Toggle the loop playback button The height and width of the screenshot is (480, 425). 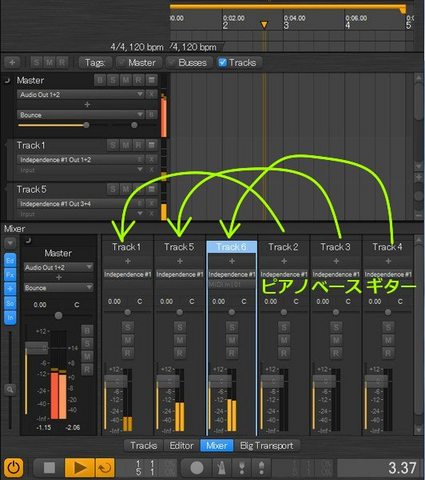click(x=105, y=468)
